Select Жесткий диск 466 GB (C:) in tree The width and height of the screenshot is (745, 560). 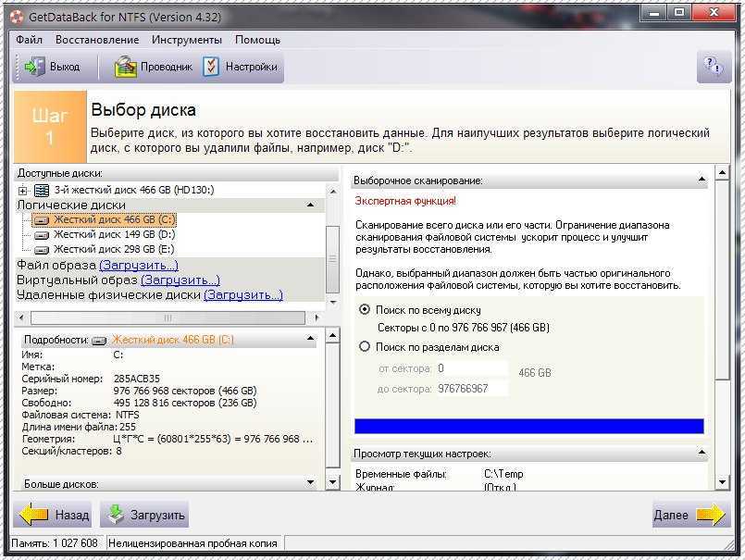pos(105,220)
